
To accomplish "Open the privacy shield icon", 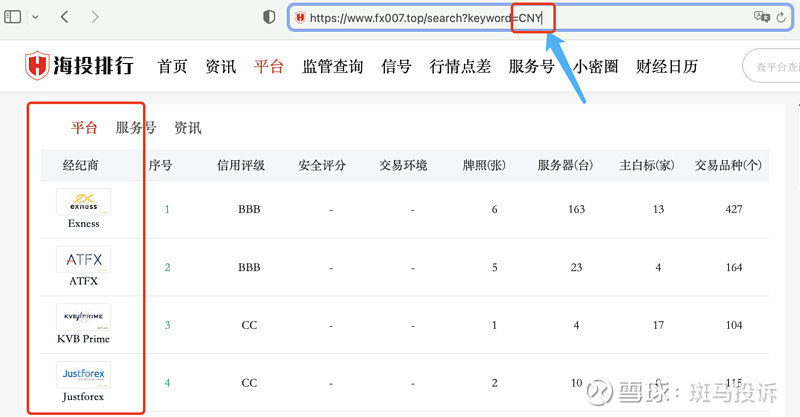I will point(269,17).
